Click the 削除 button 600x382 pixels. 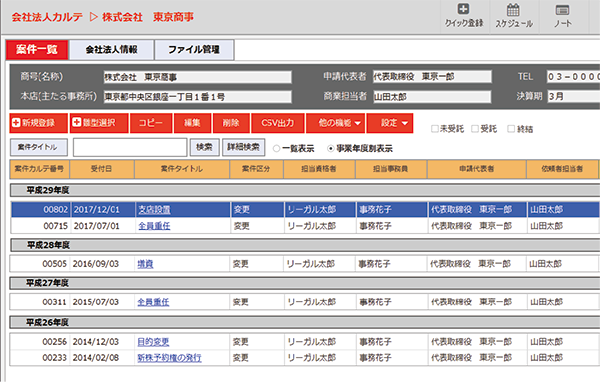(x=231, y=123)
